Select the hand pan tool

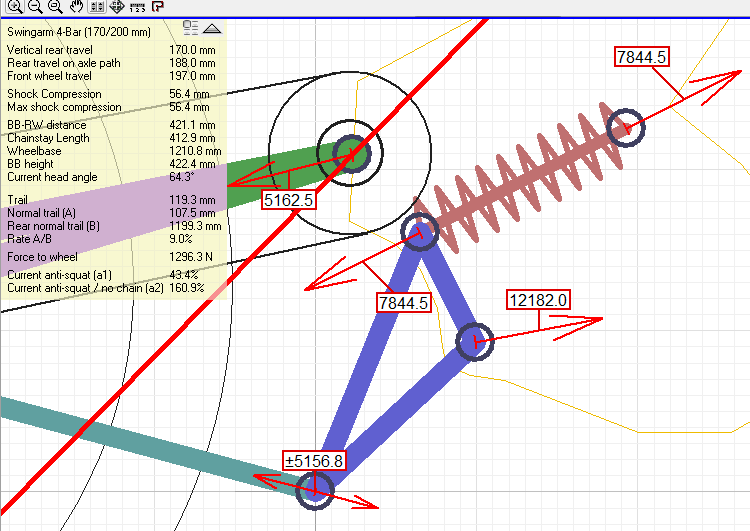(75, 7)
